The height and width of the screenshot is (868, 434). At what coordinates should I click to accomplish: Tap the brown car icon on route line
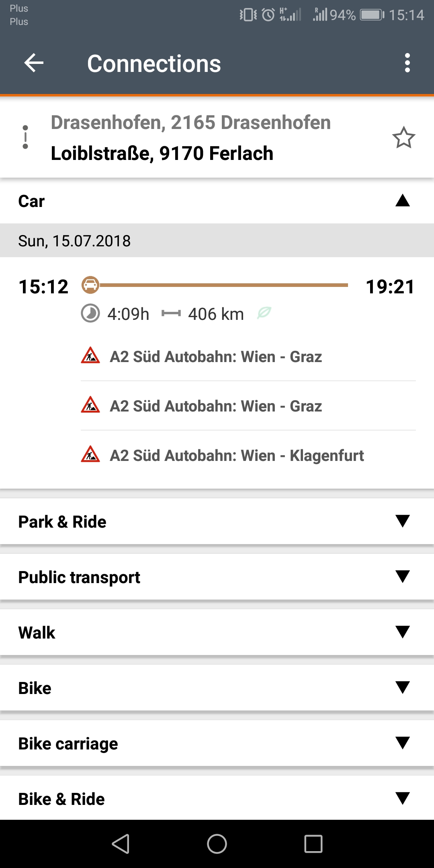(x=90, y=285)
